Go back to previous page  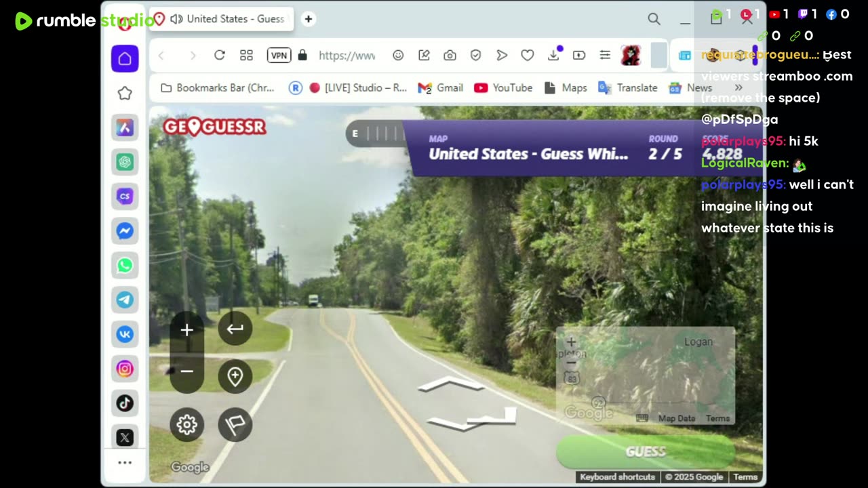coord(161,55)
